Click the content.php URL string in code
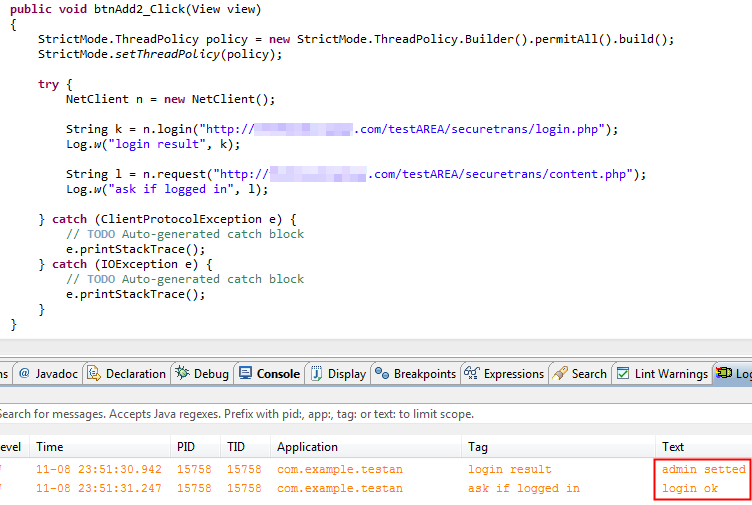752x505 pixels. click(423, 174)
